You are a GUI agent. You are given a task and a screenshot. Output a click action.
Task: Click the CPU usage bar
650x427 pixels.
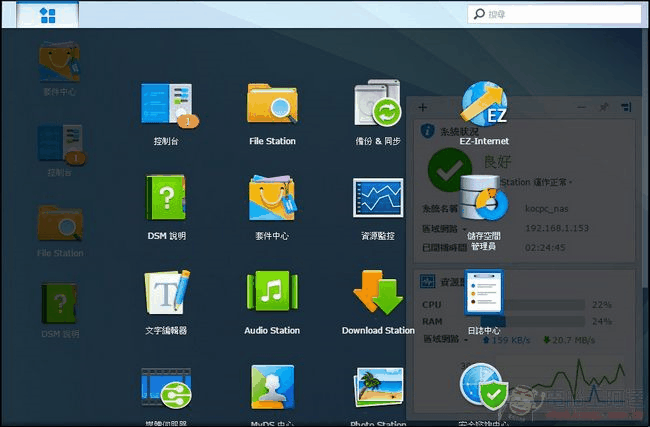pos(533,305)
